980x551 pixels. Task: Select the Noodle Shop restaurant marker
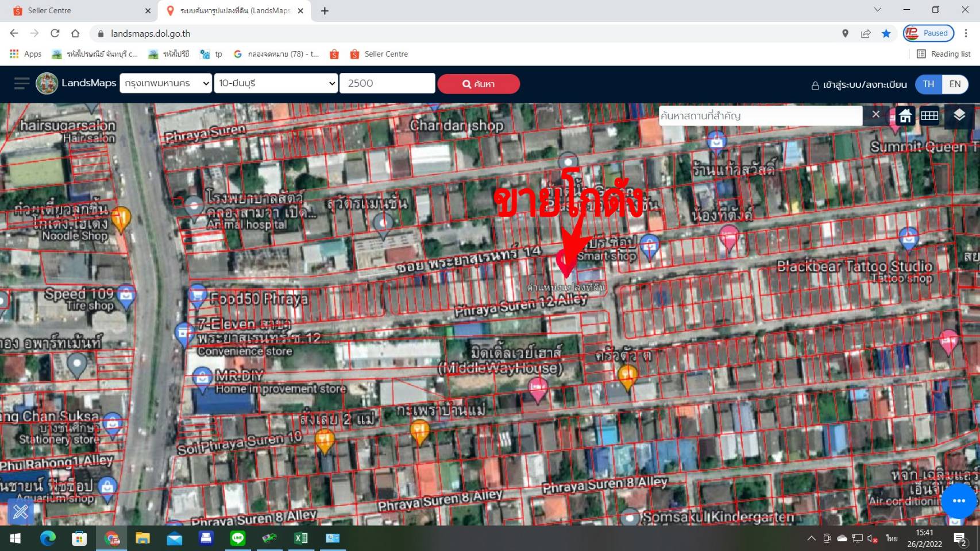tap(121, 219)
